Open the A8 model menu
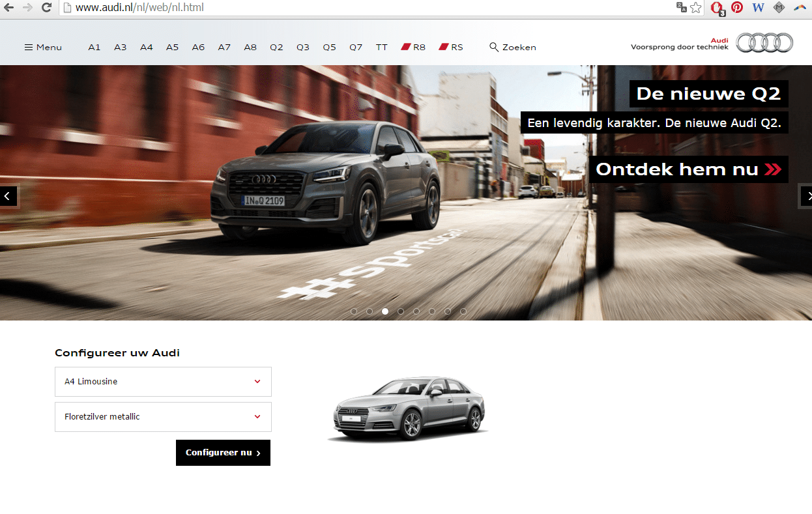812x514 pixels. point(250,47)
